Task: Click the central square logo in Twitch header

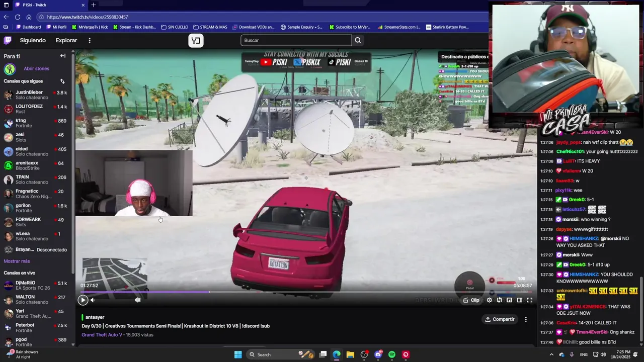Action: 196,41
